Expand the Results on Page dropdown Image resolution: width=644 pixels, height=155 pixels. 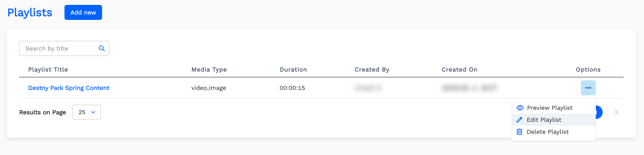tap(86, 112)
